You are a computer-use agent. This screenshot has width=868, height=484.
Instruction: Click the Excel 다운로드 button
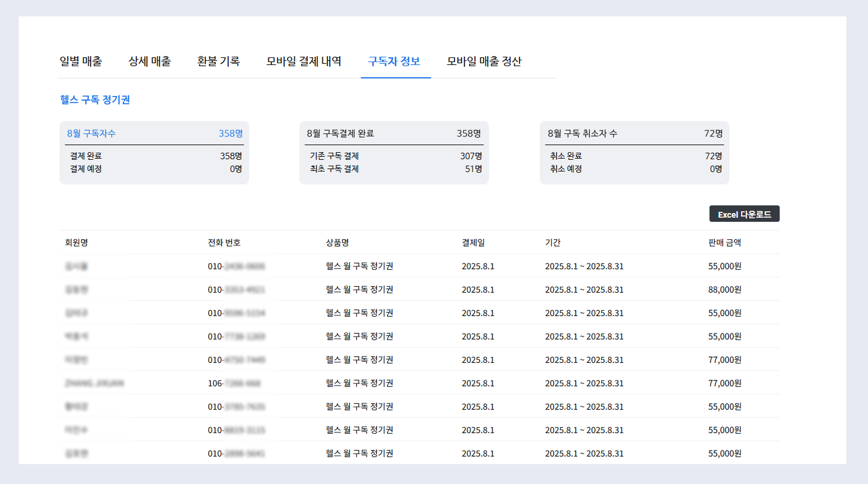tap(745, 214)
